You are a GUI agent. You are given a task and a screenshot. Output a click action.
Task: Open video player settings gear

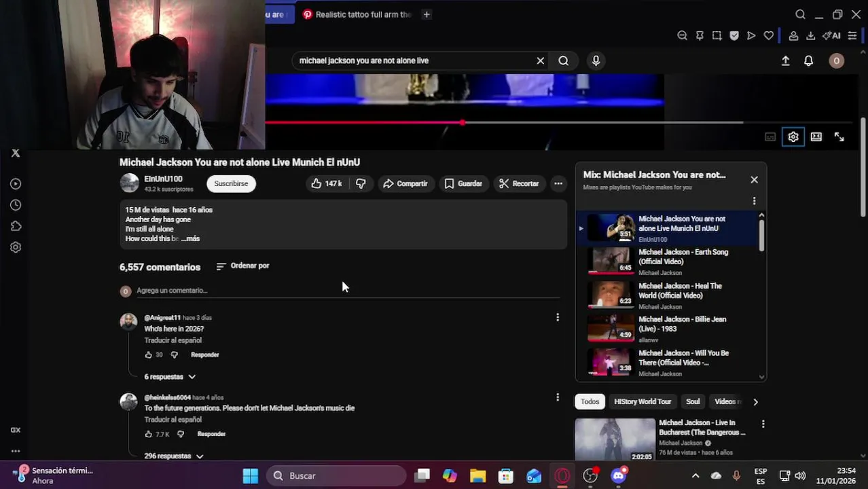(x=793, y=137)
